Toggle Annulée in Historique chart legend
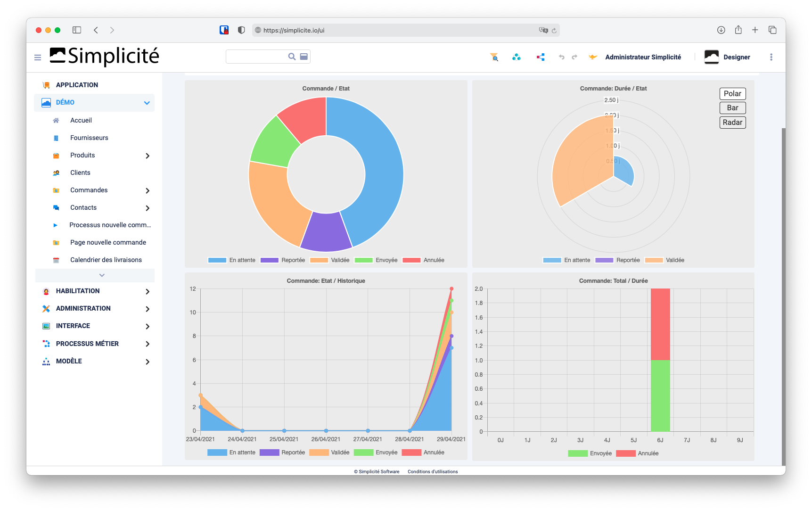This screenshot has height=510, width=812. click(423, 452)
